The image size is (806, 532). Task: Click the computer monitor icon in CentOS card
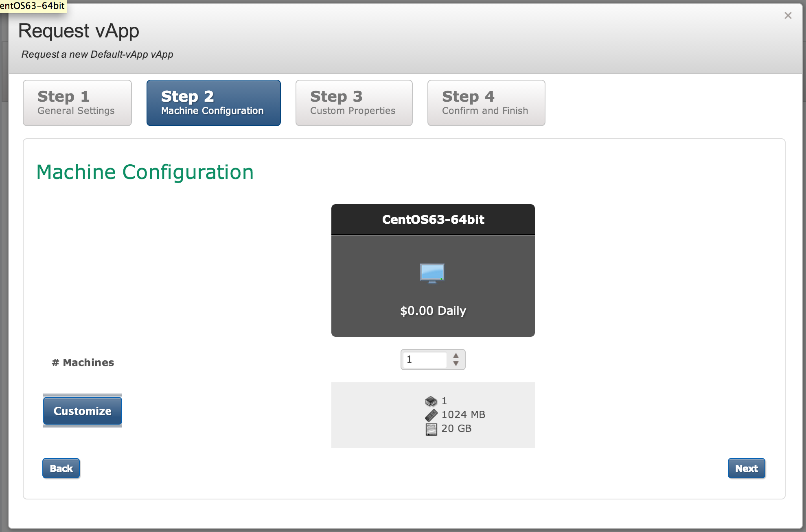(x=432, y=273)
